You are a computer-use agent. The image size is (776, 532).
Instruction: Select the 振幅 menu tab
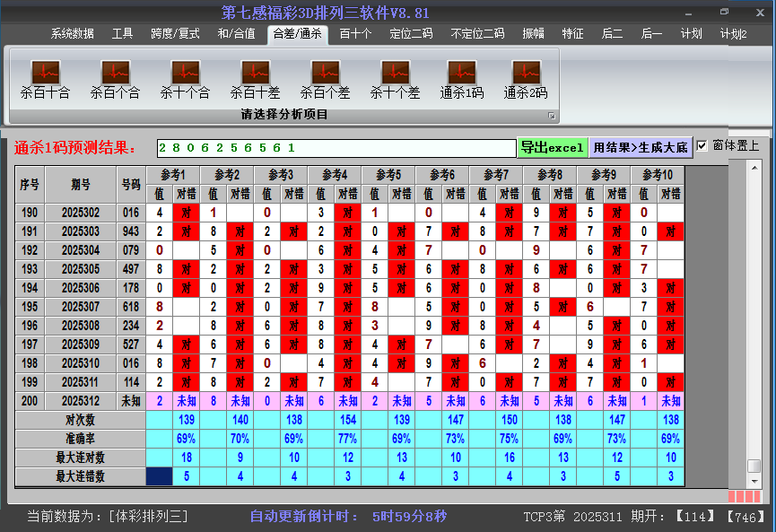pos(534,34)
